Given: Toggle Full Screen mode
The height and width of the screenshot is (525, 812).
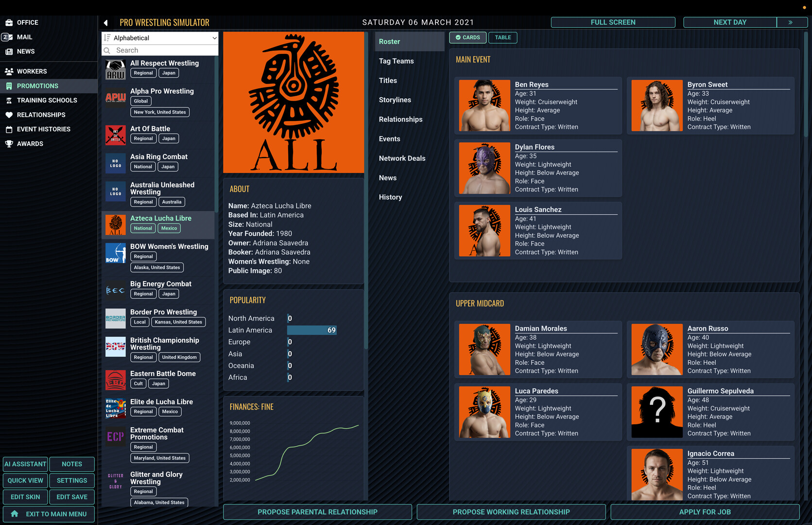Looking at the screenshot, I should coord(613,22).
